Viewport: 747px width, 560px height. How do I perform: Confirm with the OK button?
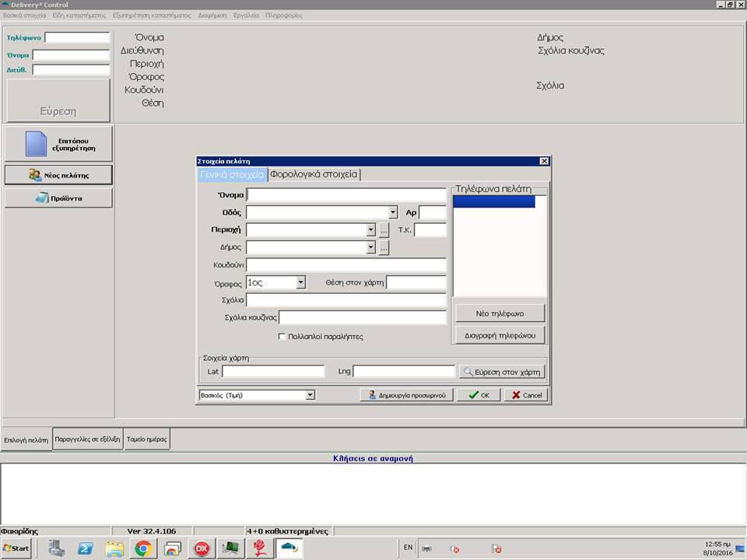479,395
